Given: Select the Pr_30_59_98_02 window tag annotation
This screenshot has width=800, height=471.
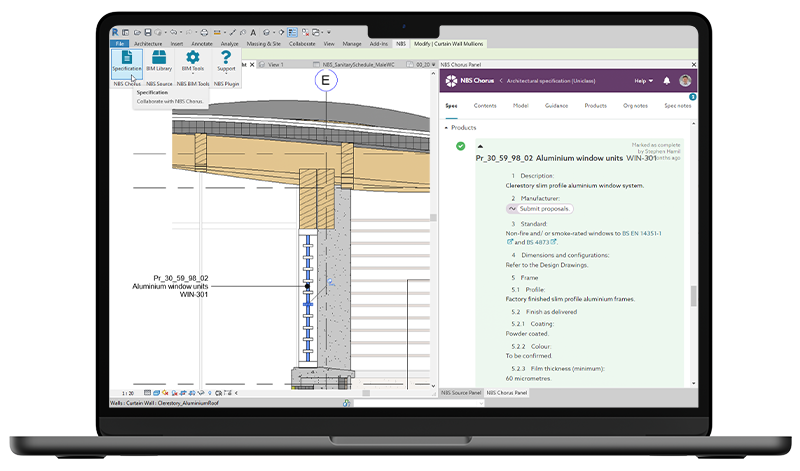Looking at the screenshot, I should click(x=170, y=286).
